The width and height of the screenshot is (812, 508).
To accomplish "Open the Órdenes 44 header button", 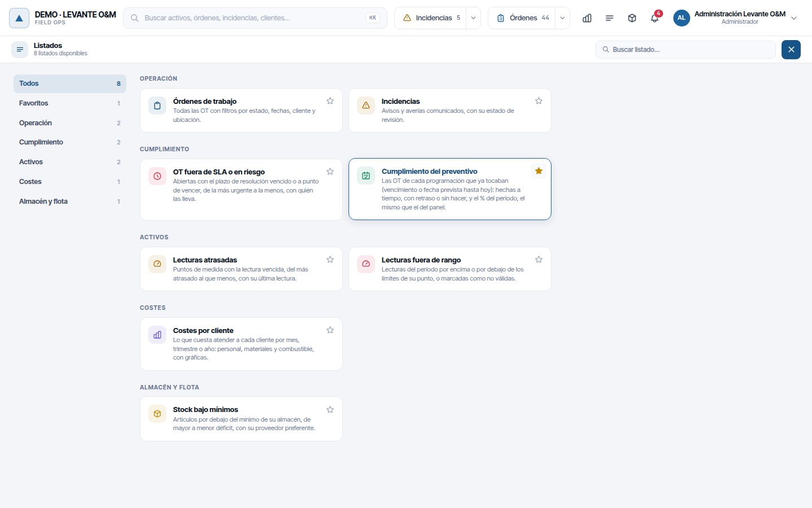I will pos(522,18).
